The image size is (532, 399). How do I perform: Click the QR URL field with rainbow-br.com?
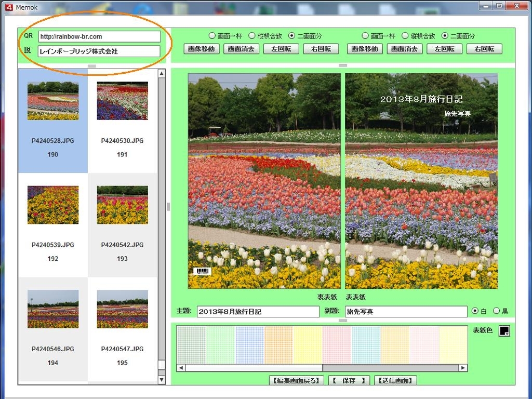[x=99, y=36]
